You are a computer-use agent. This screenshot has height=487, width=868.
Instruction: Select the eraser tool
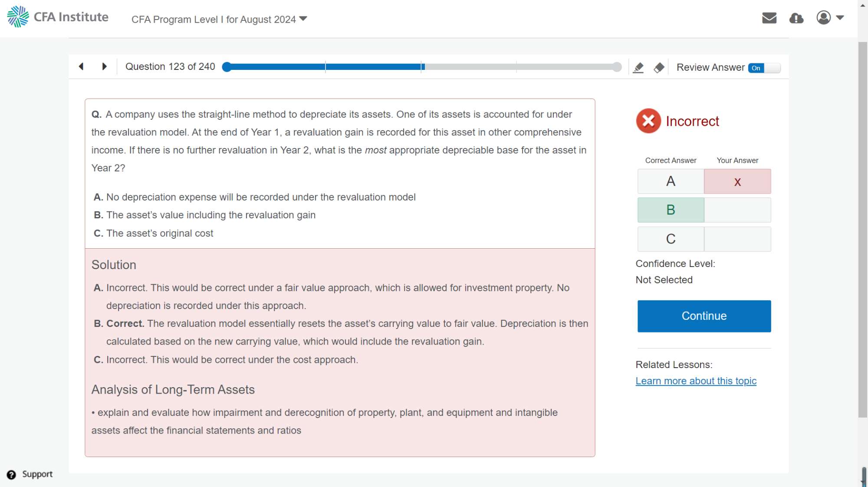point(659,68)
